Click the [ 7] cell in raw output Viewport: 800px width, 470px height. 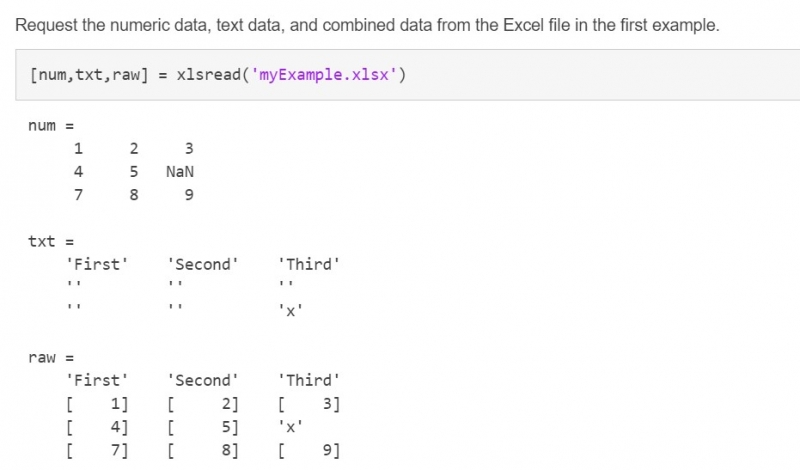tap(97, 451)
